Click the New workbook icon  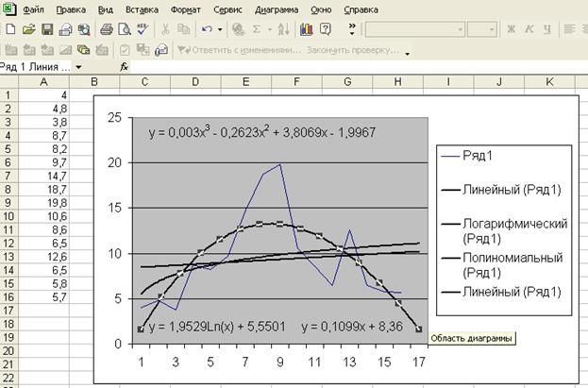[x=9, y=29]
